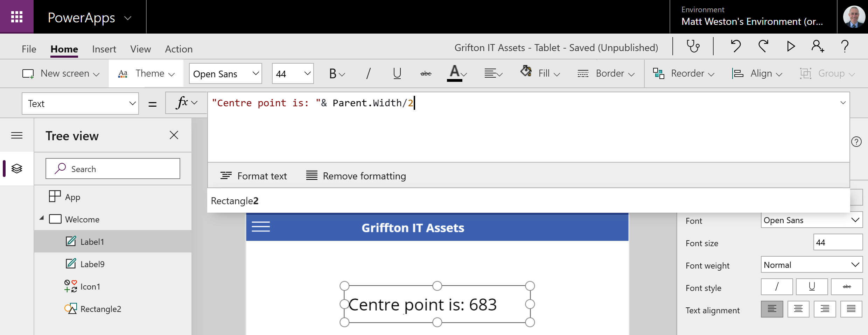Open the Font weight Normal dropdown
This screenshot has height=335, width=868.
[812, 265]
